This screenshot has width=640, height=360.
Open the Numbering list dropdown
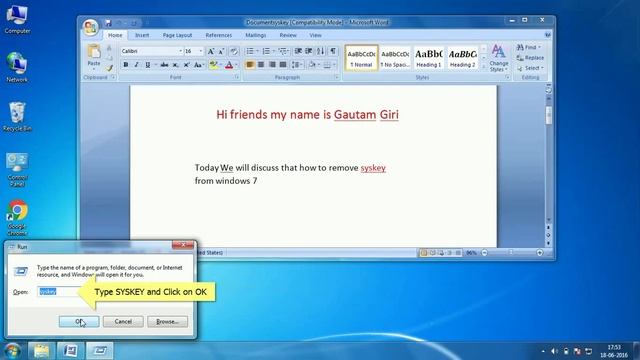273,51
